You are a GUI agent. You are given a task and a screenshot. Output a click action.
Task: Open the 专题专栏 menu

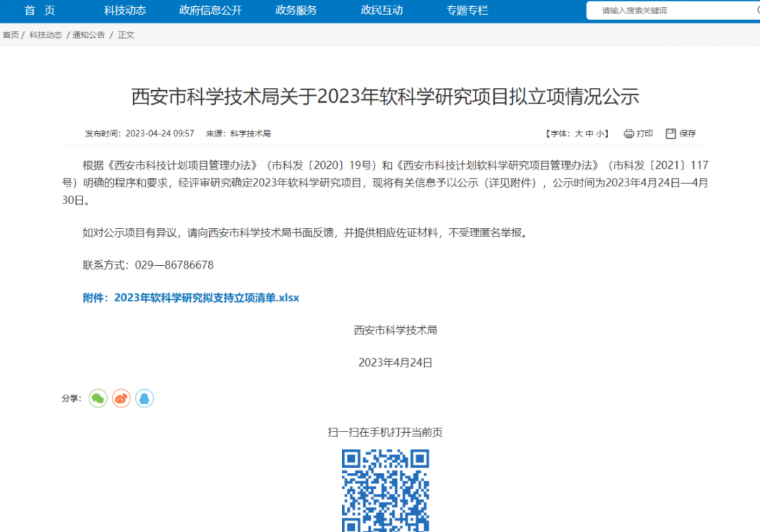coord(467,11)
